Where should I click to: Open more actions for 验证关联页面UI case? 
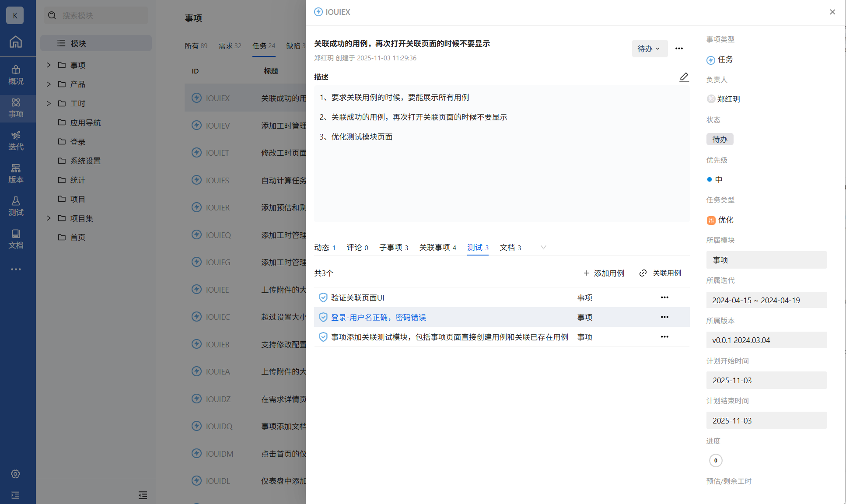(664, 297)
